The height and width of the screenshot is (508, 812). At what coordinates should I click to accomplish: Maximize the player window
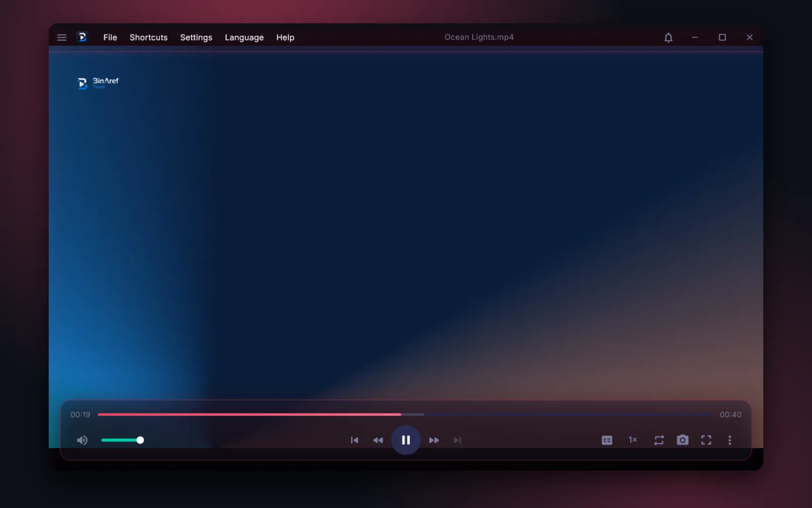(x=723, y=38)
